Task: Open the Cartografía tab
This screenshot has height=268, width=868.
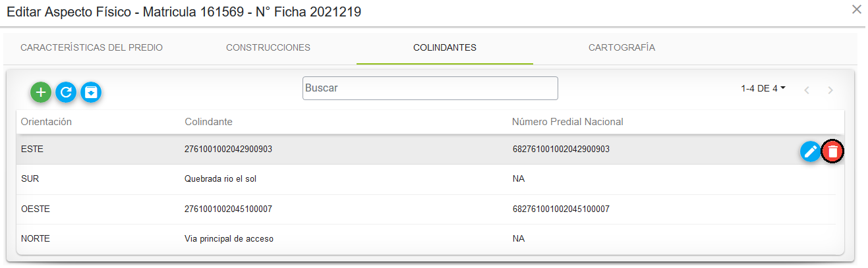Action: pyautogui.click(x=622, y=47)
